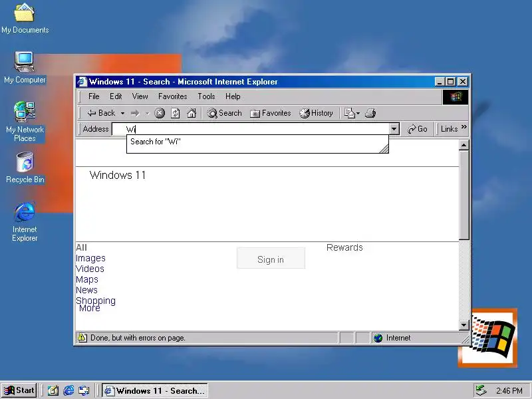Click the Rewards link
Screen dimensions: 532x399
(344, 247)
